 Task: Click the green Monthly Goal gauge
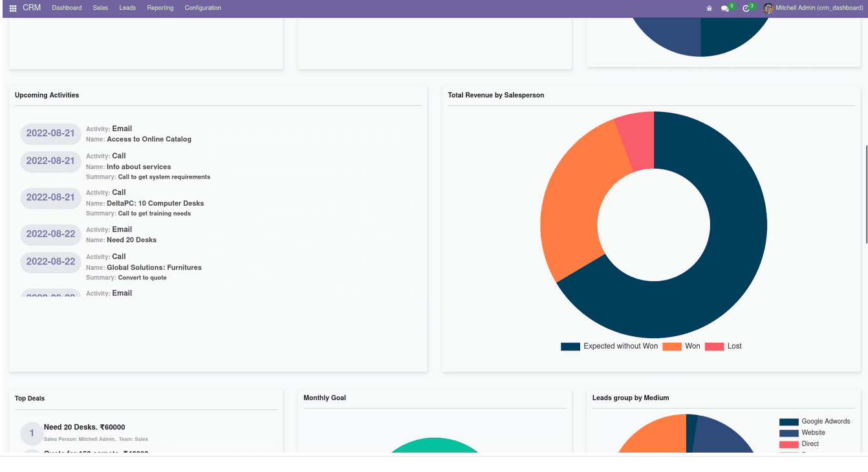pyautogui.click(x=435, y=445)
